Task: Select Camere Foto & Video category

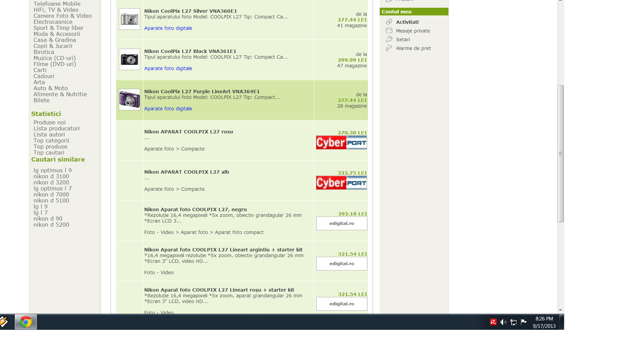Action: [63, 16]
